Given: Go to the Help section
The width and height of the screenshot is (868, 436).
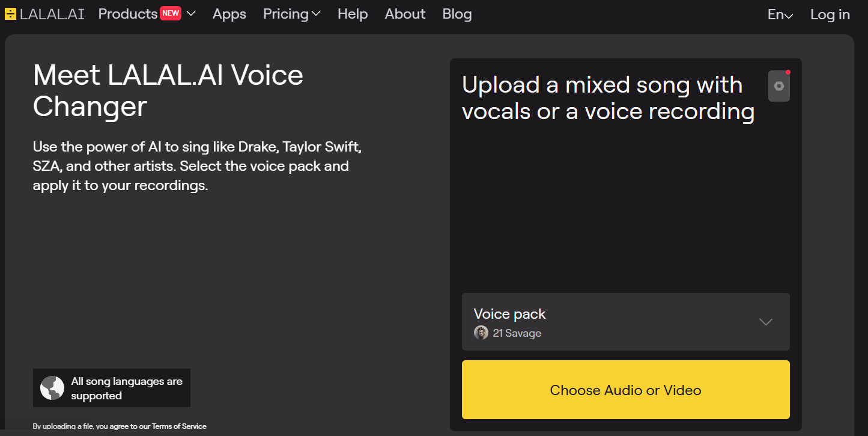Looking at the screenshot, I should pyautogui.click(x=353, y=14).
